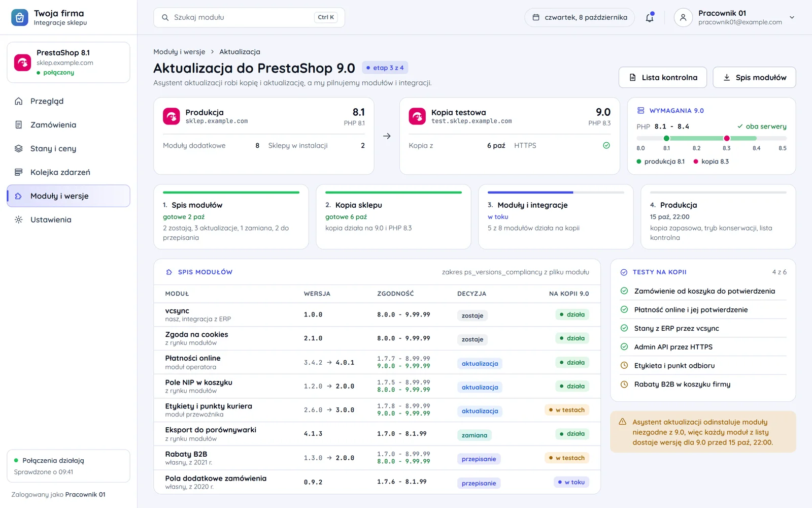Click the Produkcja card PrestaShop icon
812x508 pixels.
(172, 116)
